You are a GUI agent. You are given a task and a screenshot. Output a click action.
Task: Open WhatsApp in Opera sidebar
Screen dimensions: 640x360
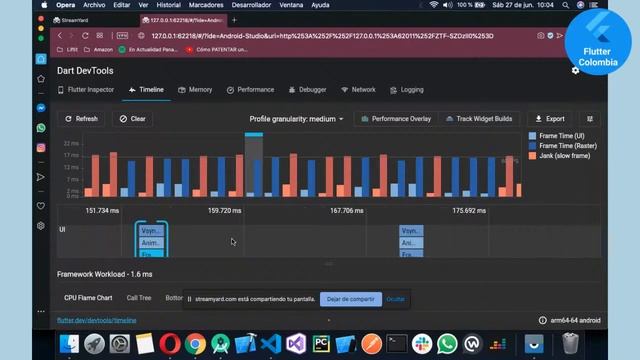point(41,128)
